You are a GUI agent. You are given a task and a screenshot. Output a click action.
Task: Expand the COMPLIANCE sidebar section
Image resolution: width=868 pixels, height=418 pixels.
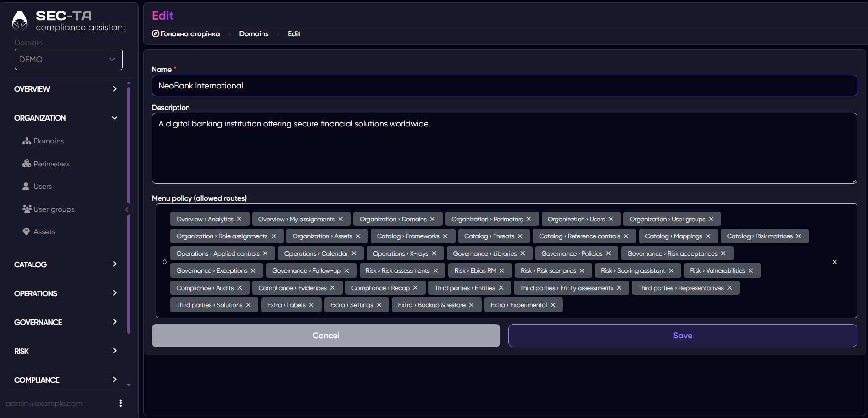click(x=66, y=380)
